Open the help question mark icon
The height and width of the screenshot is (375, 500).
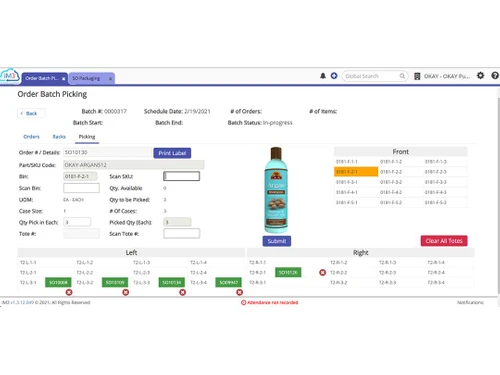[x=495, y=76]
